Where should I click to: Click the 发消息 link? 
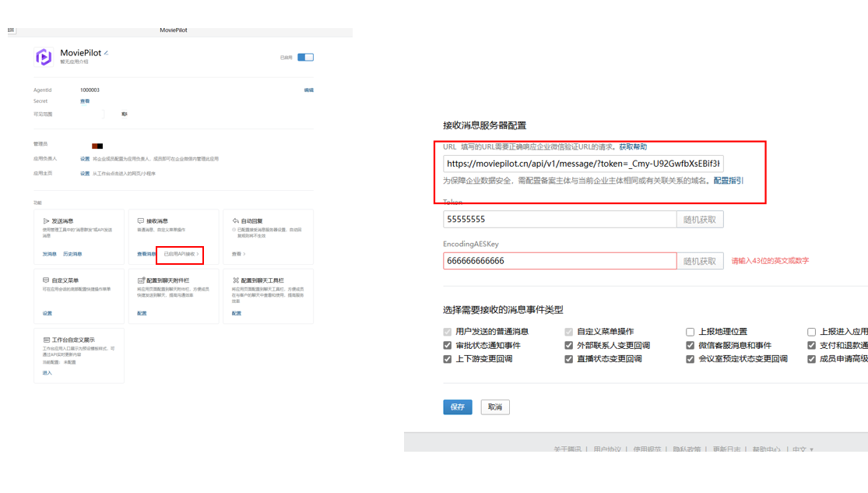click(x=49, y=254)
